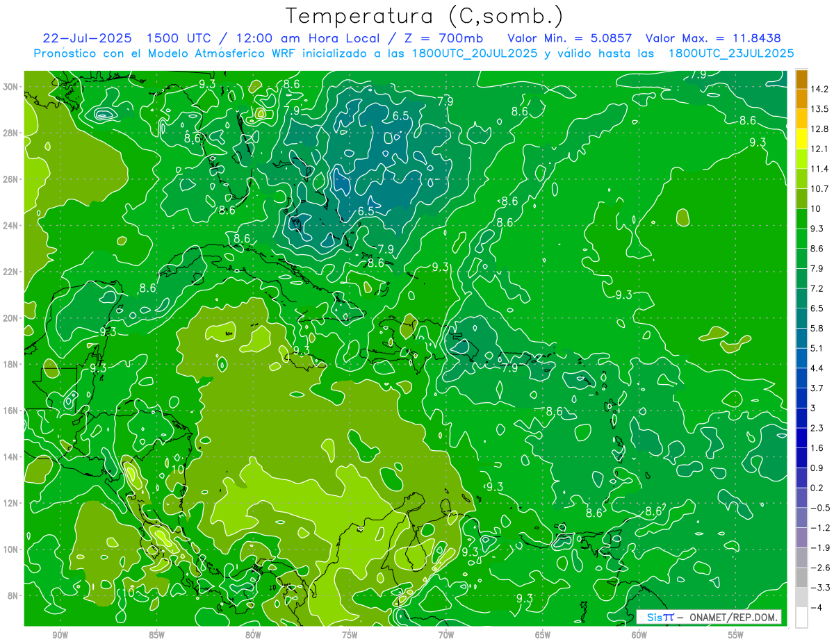Select the 55W longitude axis label
The height and width of the screenshot is (644, 834).
pos(736,635)
